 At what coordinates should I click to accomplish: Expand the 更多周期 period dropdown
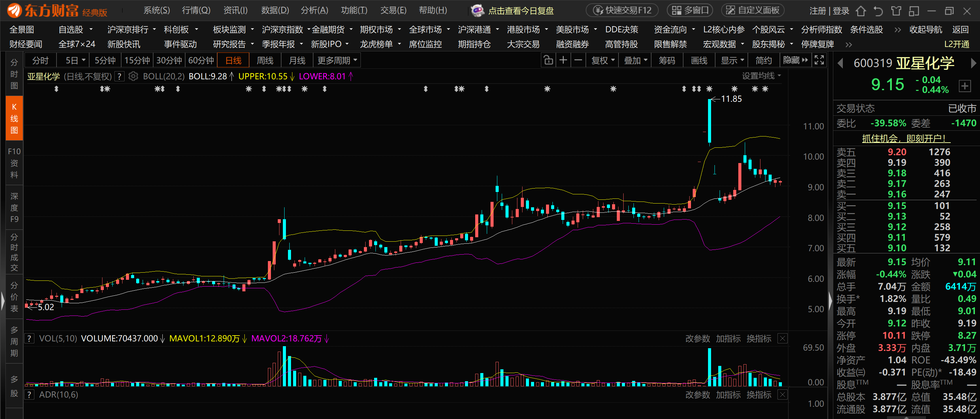point(337,61)
